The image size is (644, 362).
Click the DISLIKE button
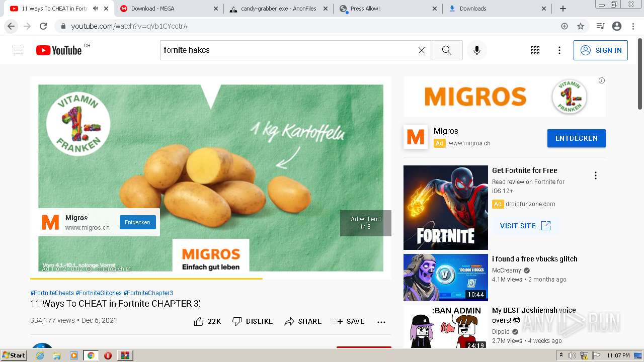click(x=253, y=321)
